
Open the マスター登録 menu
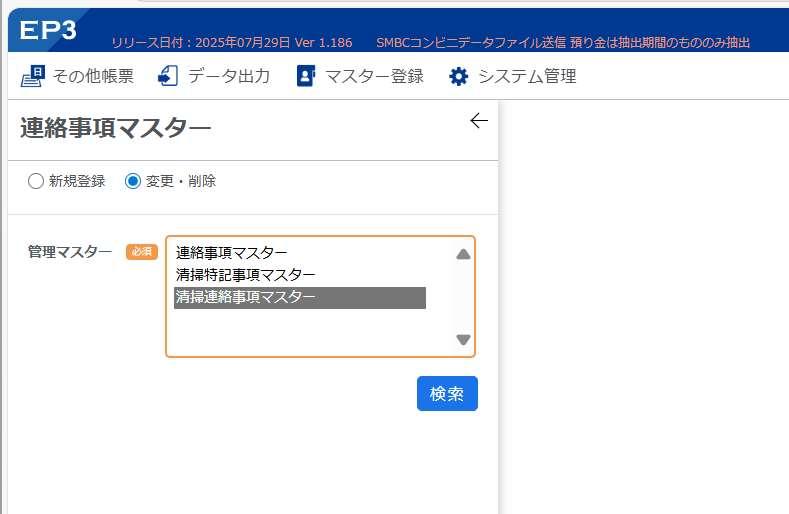(360, 76)
